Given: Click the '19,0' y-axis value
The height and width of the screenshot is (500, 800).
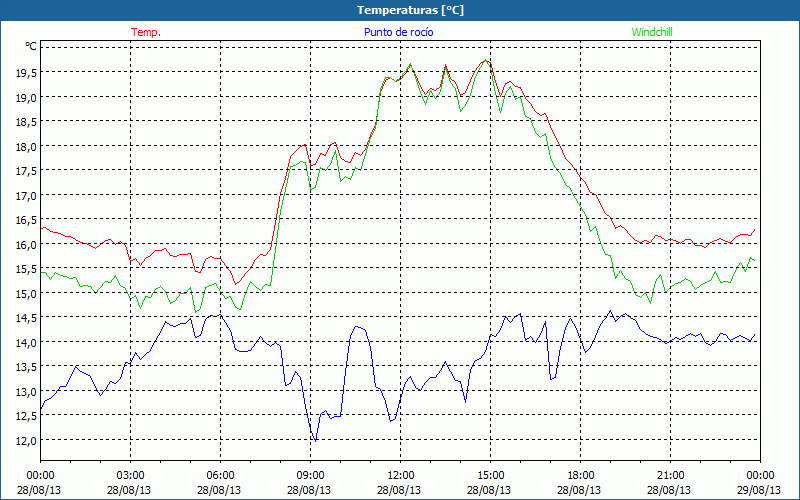Looking at the screenshot, I should [x=25, y=97].
